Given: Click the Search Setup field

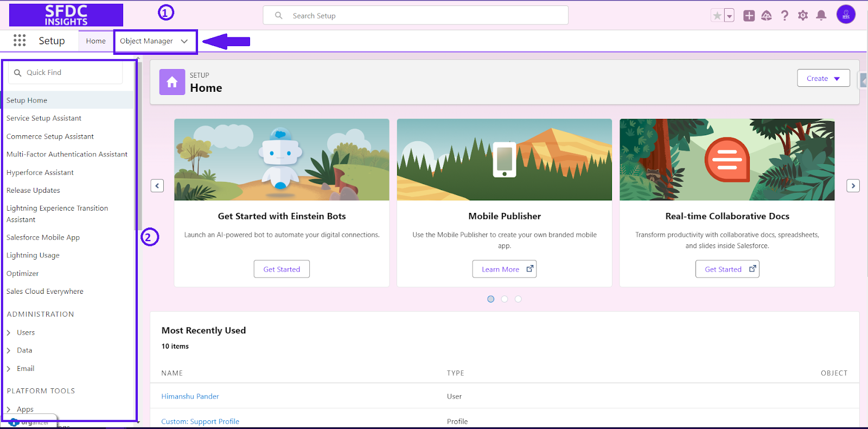Looking at the screenshot, I should 416,15.
